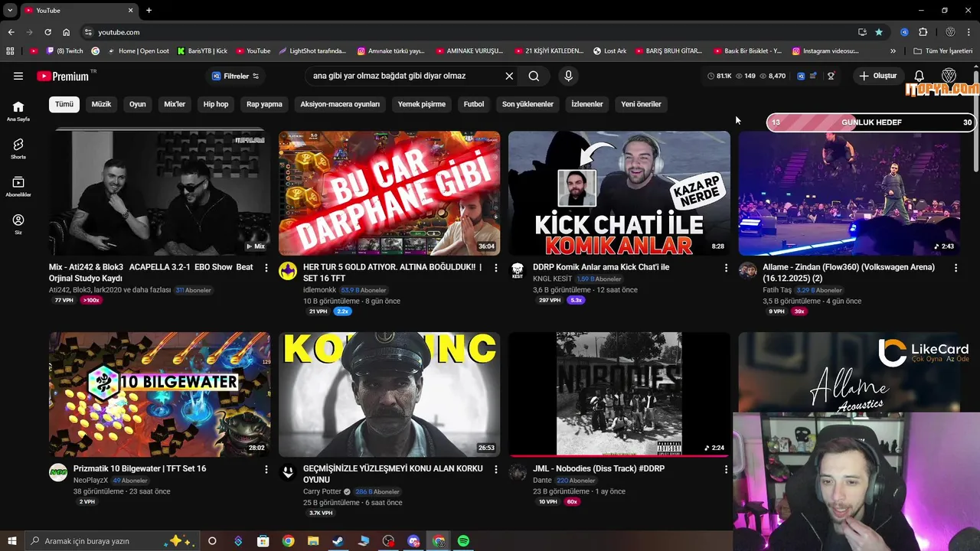Open the Carry Potter channel link
Screen dimensions: 980x551
(322, 491)
